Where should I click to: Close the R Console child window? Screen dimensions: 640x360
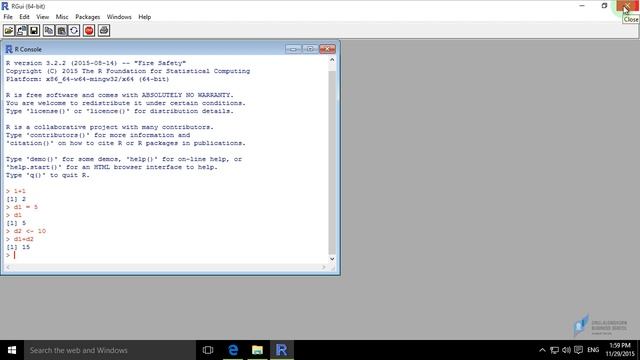click(327, 49)
